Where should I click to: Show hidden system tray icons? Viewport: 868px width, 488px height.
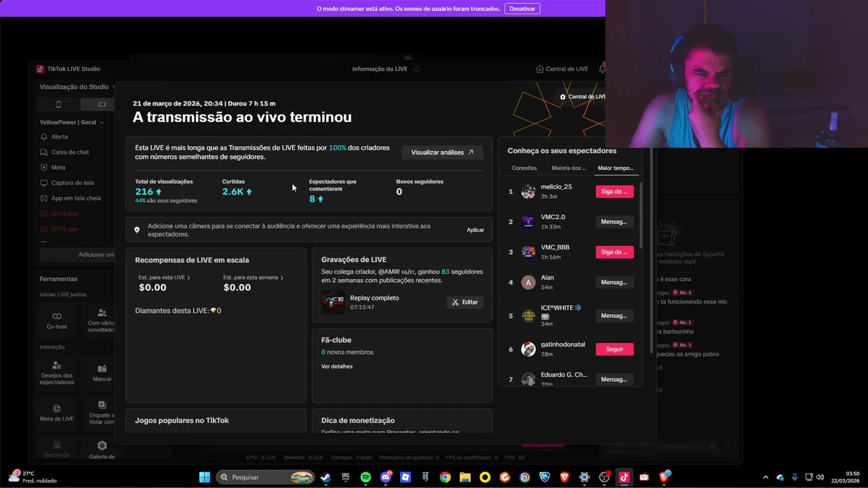[766, 477]
